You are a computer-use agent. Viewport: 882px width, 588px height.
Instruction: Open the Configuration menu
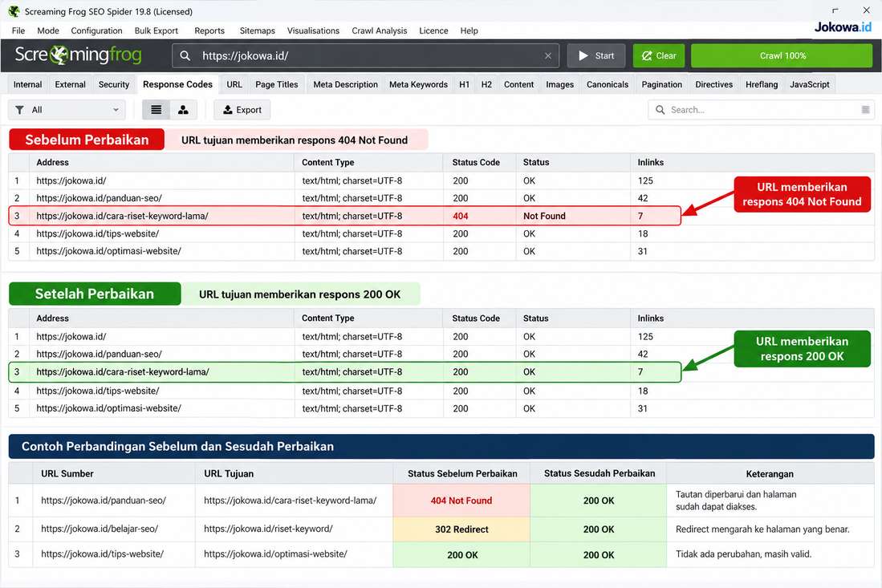tap(96, 30)
